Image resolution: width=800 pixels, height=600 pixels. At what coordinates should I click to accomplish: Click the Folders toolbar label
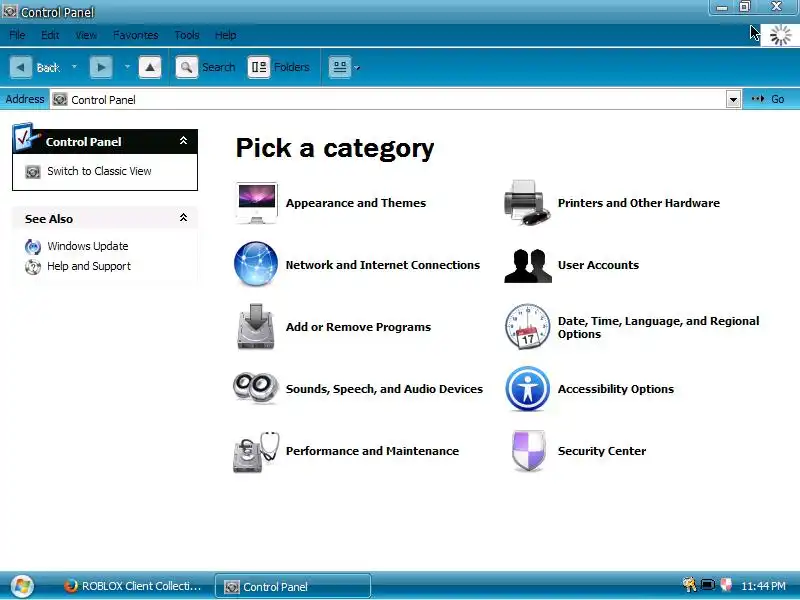(x=291, y=67)
